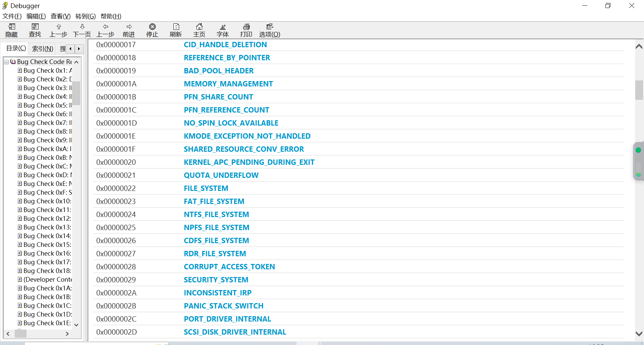Screen dimensions: 644x345
Task: Click the tree's horizontal scrollbar right arrow
Action: [67, 334]
